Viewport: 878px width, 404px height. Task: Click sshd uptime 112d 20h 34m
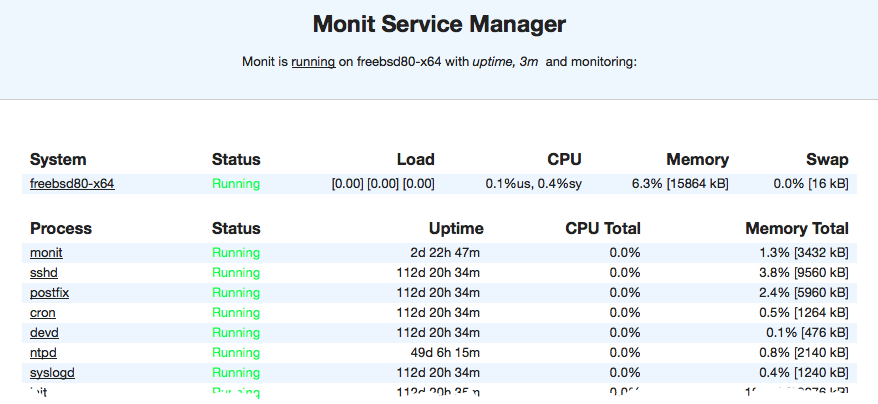pyautogui.click(x=438, y=273)
